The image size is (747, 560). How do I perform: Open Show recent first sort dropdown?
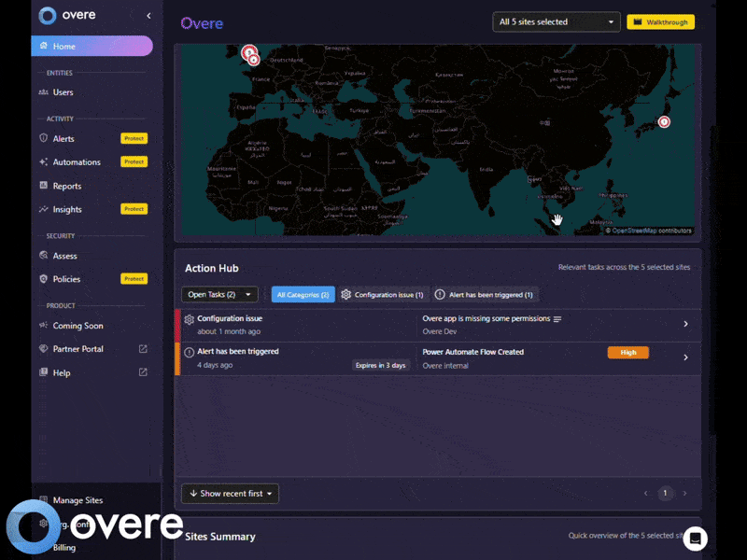click(x=230, y=494)
